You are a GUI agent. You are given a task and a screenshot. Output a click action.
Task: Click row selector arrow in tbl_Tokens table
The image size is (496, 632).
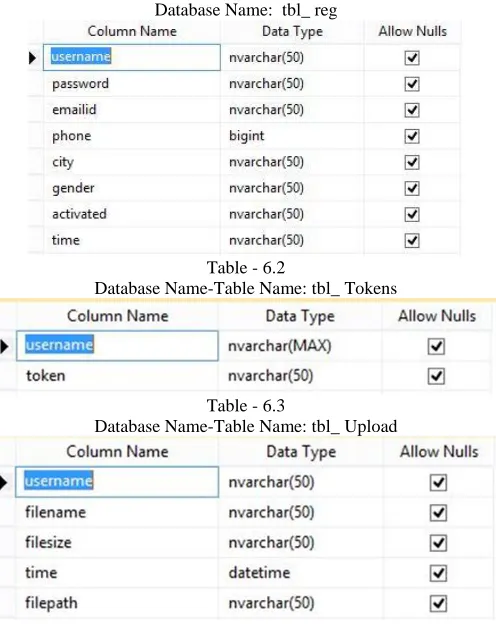coord(4,346)
